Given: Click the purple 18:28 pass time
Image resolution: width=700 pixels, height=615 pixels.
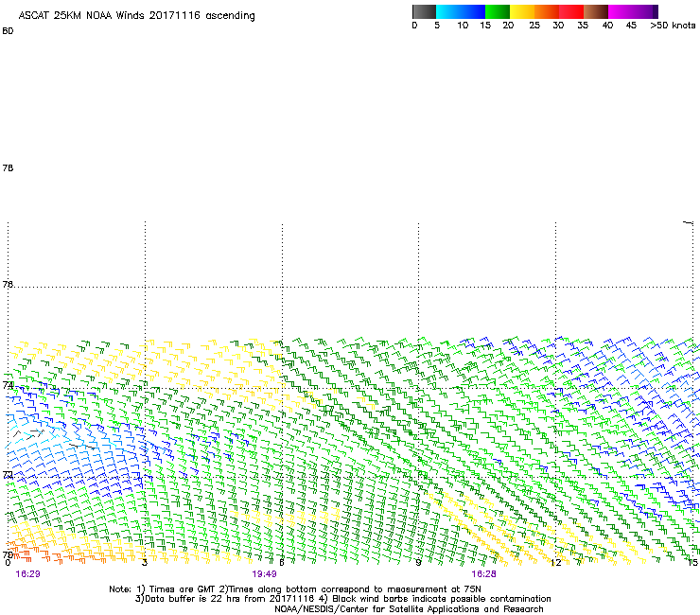Looking at the screenshot, I should 484,574.
